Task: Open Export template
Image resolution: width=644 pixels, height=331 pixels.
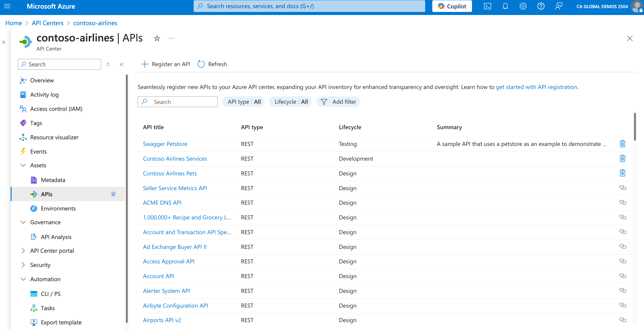Action: coord(61,322)
